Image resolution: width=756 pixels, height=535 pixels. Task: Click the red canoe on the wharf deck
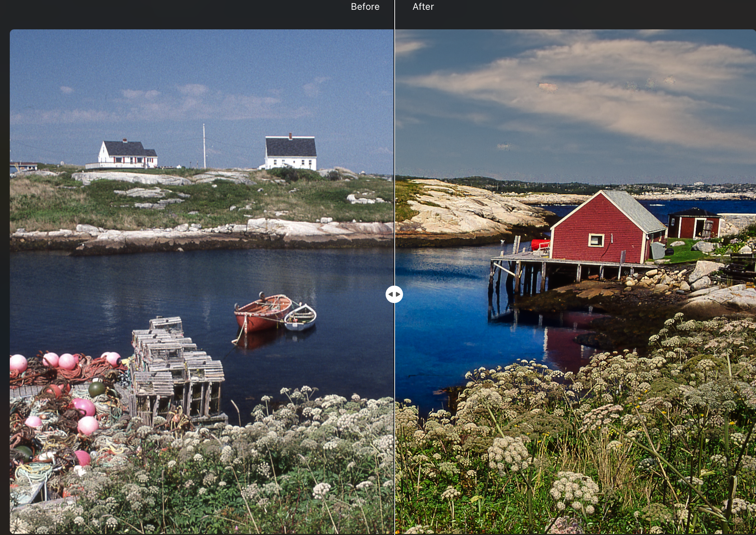point(540,244)
